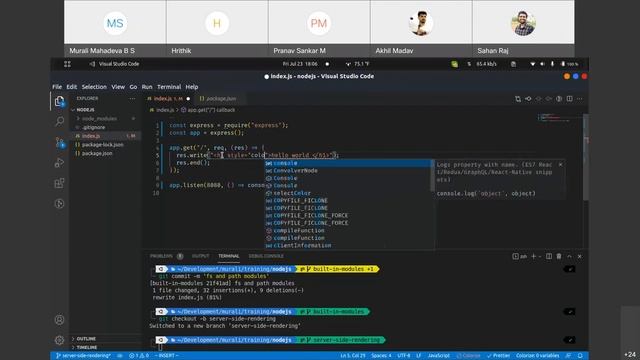This screenshot has width=640, height=360.
Task: Open Explorer views and more actions ellipsis
Action: coord(132,98)
